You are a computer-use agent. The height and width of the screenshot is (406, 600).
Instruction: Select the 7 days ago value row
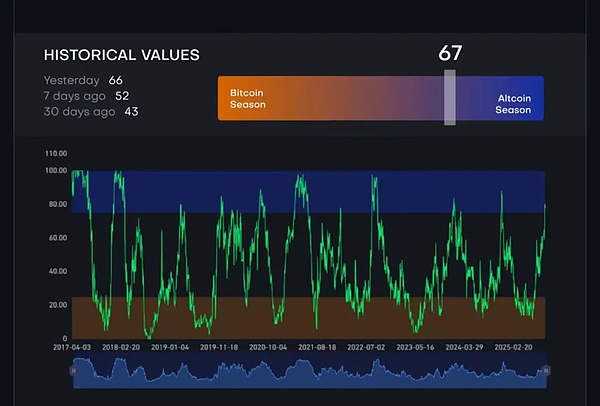click(x=87, y=95)
